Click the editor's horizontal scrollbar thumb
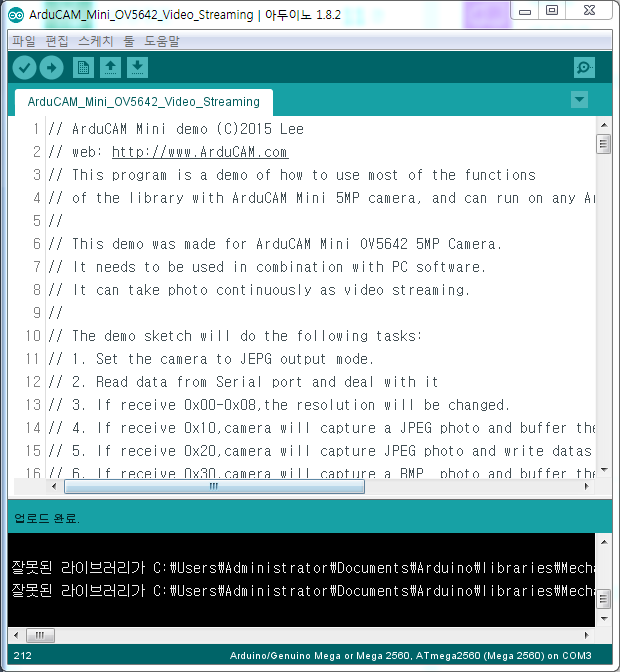This screenshot has width=620, height=672. click(x=214, y=486)
